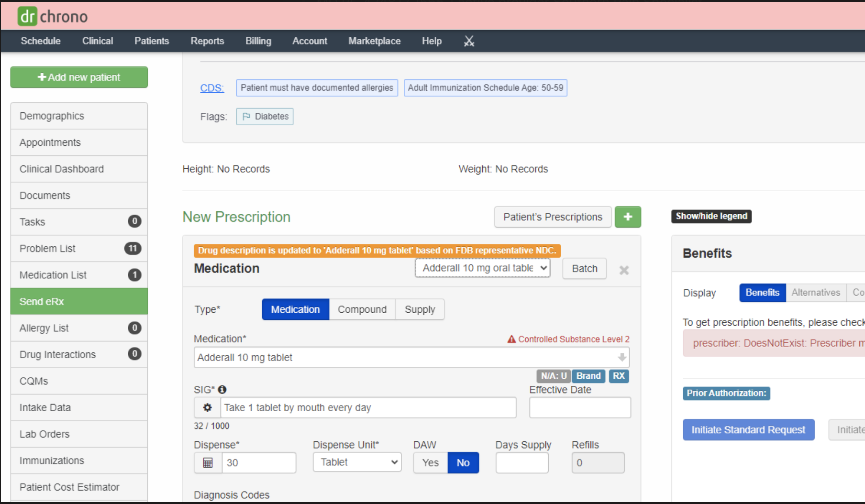Click Medication List count badge
This screenshot has width=865, height=504.
[x=134, y=275]
